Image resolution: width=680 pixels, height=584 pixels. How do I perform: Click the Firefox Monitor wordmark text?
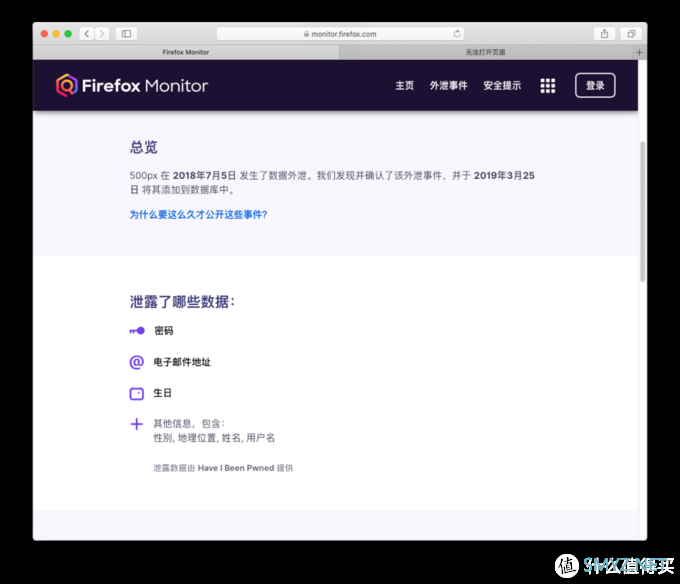145,86
